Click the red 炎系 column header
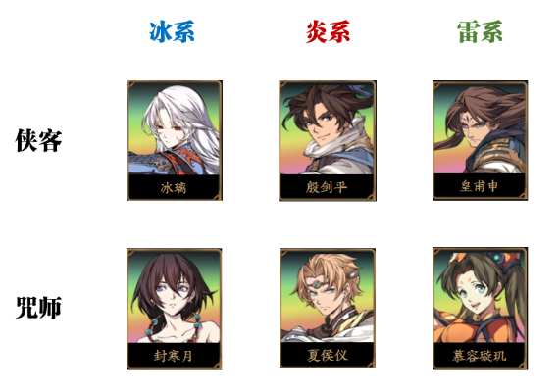The width and height of the screenshot is (560, 392). click(x=328, y=31)
